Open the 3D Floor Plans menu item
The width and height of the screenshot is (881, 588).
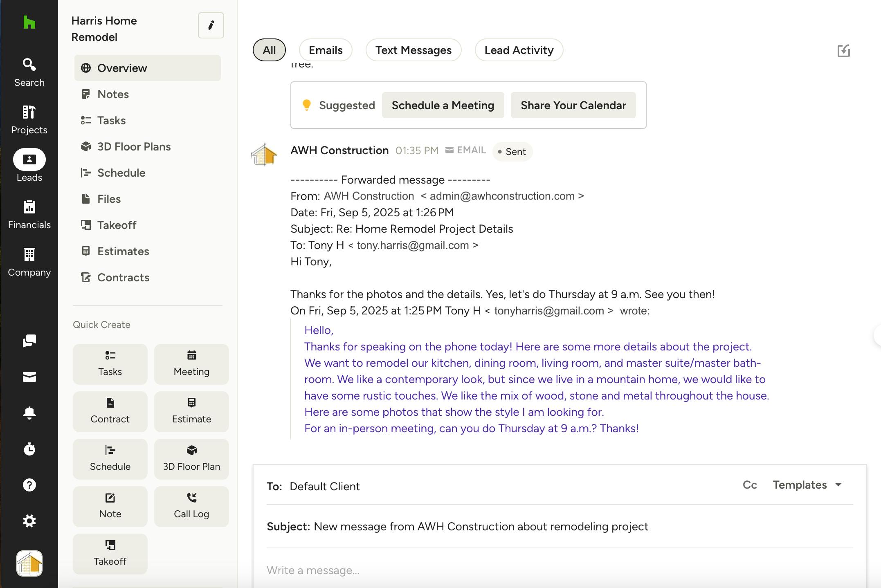click(x=134, y=146)
